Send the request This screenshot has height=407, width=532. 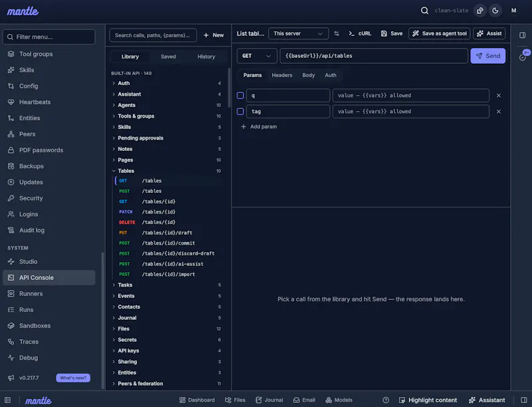point(487,56)
